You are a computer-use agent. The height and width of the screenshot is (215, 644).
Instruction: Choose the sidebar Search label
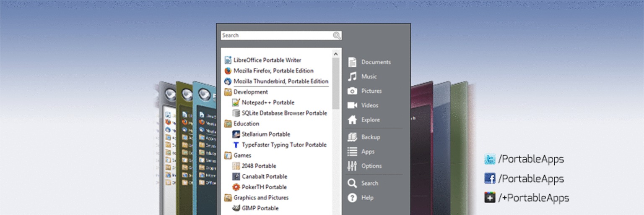coord(370,183)
